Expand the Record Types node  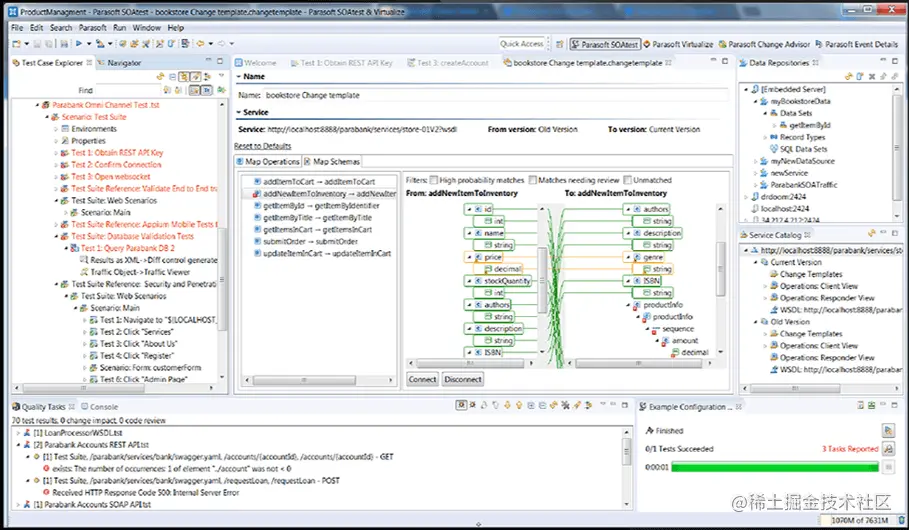coord(765,137)
